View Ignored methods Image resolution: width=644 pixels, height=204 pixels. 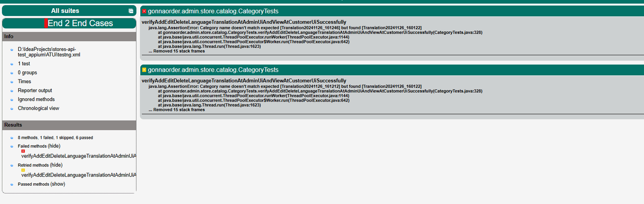coord(36,99)
